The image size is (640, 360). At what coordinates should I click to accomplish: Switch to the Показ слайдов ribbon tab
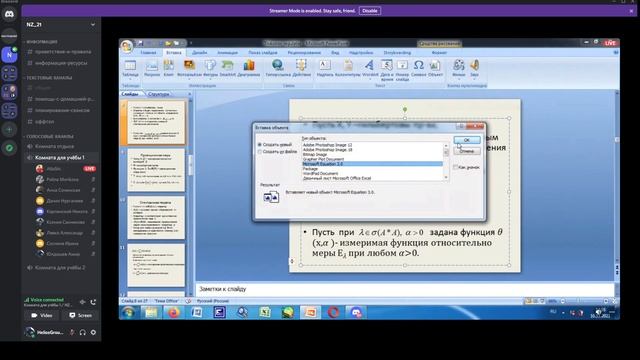point(263,53)
